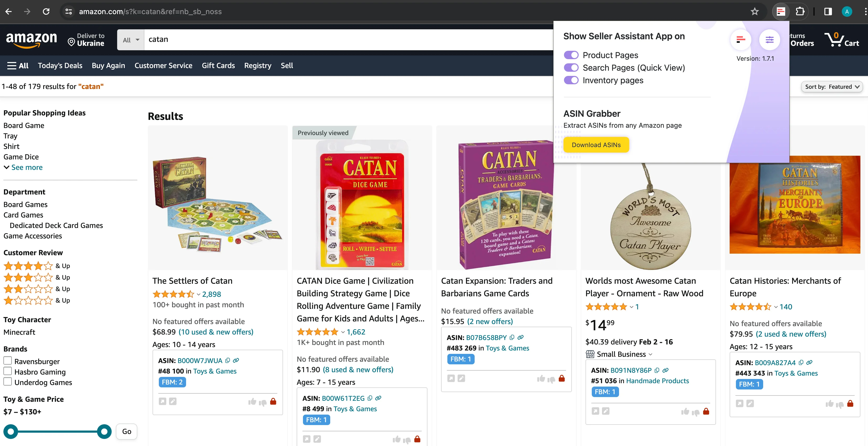Open Today's Deals in navigation bar
Viewport: 868px width, 446px height.
pos(60,66)
